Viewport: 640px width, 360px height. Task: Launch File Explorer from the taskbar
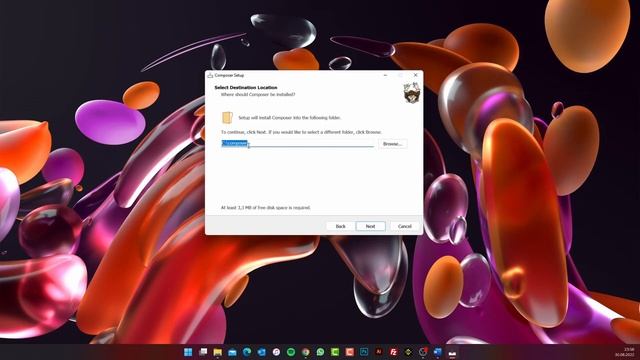pyautogui.click(x=218, y=352)
